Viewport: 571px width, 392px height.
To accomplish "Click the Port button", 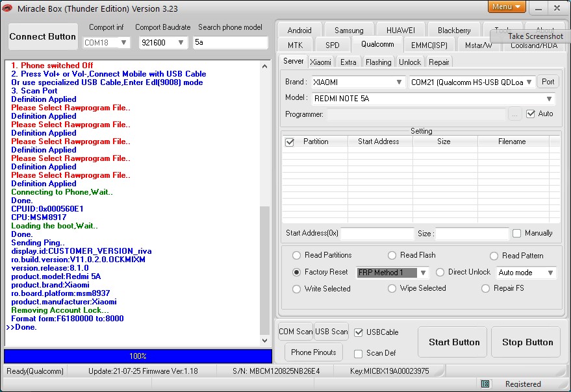I will [548, 82].
